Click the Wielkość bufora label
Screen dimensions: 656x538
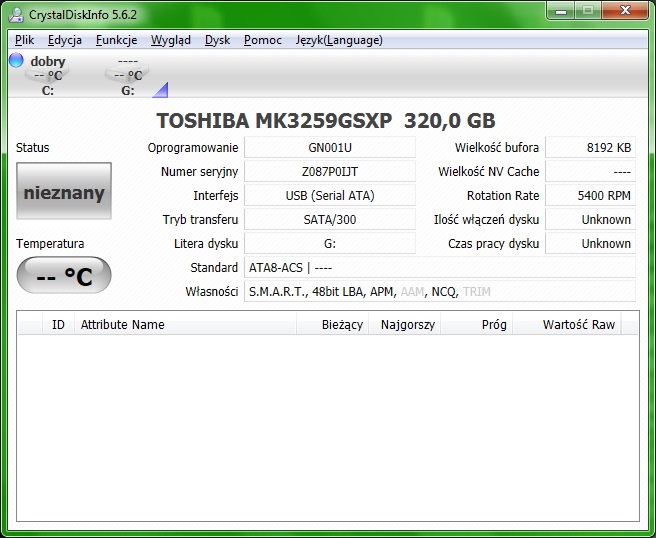497,148
